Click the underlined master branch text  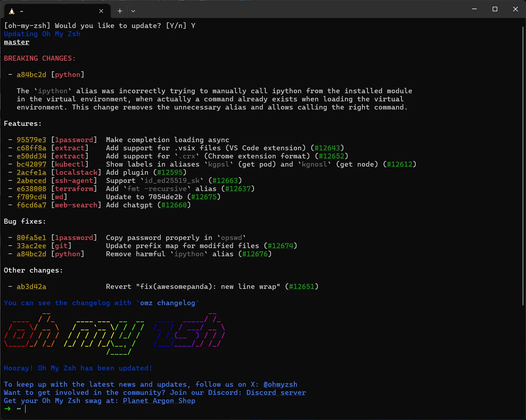17,42
